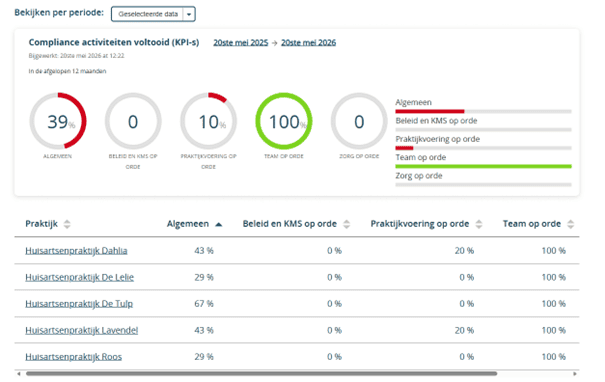
Task: Click the Algemeen 39% donut chart
Action: coord(58,121)
